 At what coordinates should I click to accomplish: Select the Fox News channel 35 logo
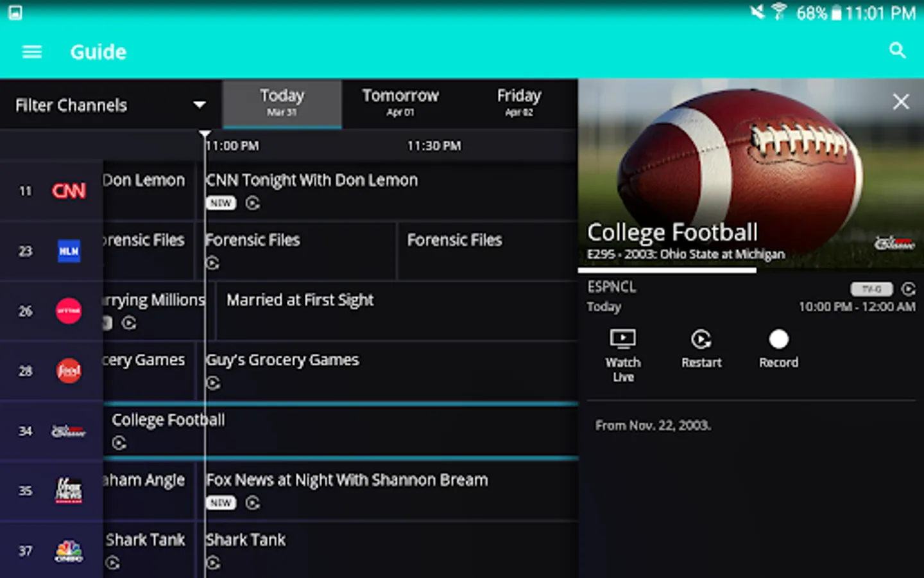pos(69,491)
